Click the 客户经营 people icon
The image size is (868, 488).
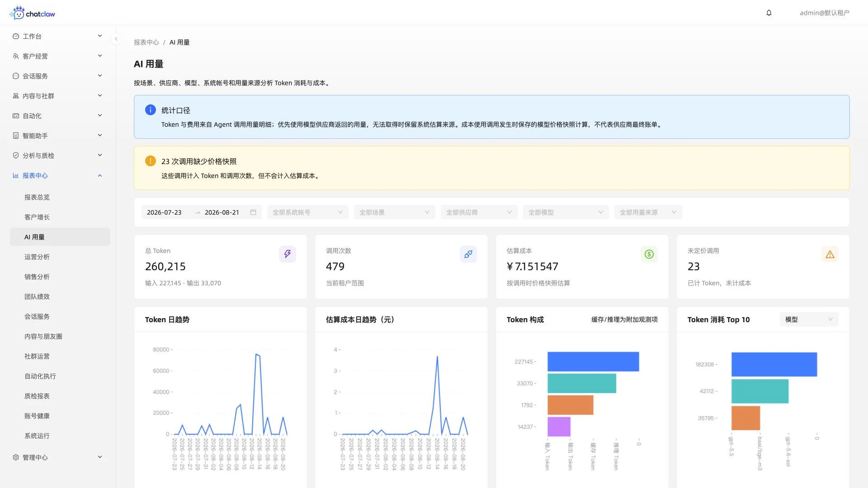click(16, 56)
